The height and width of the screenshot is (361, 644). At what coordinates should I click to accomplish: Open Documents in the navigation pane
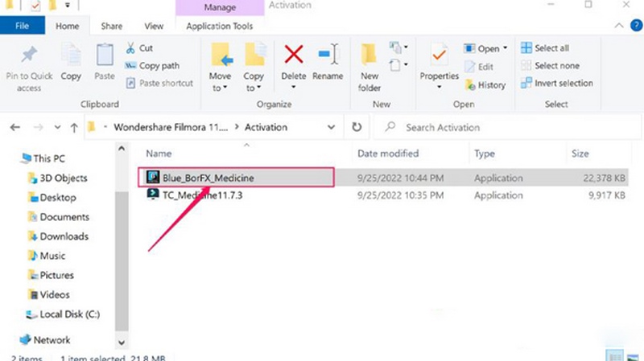[58, 216]
